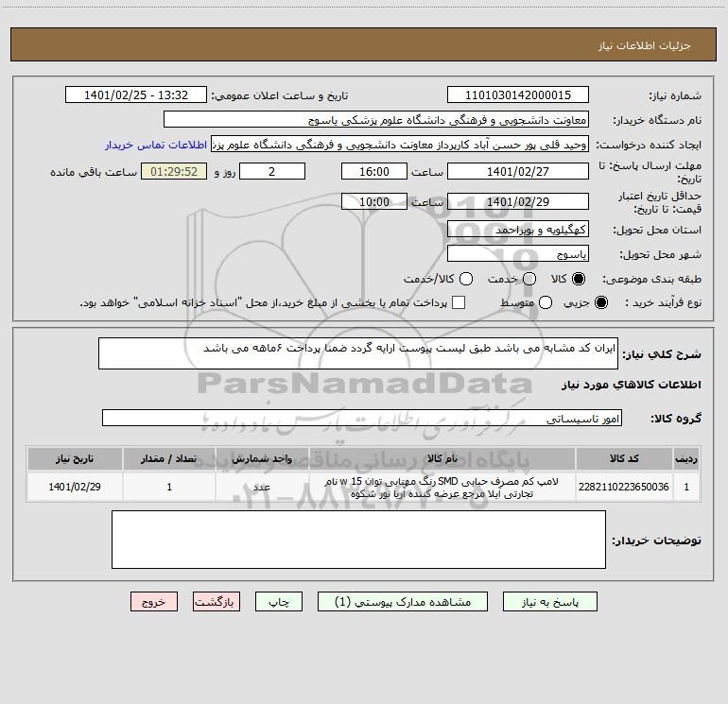Click the بازگشت back button
Image resolution: width=728 pixels, height=704 pixels.
click(x=217, y=601)
